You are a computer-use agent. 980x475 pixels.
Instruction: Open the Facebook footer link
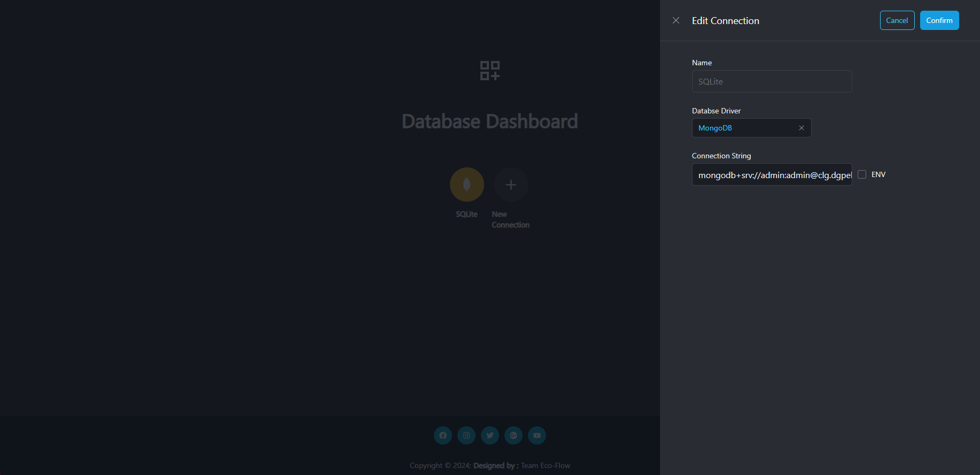click(443, 435)
